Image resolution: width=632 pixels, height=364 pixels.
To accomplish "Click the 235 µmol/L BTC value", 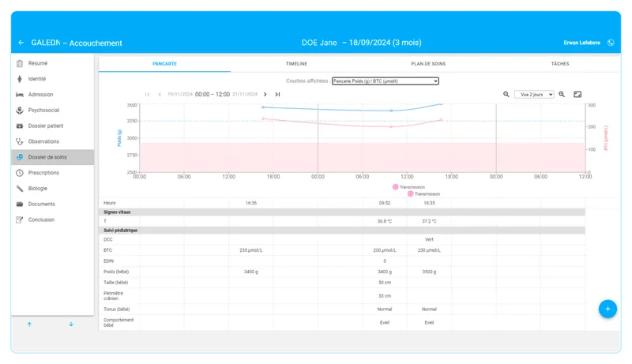I will pyautogui.click(x=250, y=250).
